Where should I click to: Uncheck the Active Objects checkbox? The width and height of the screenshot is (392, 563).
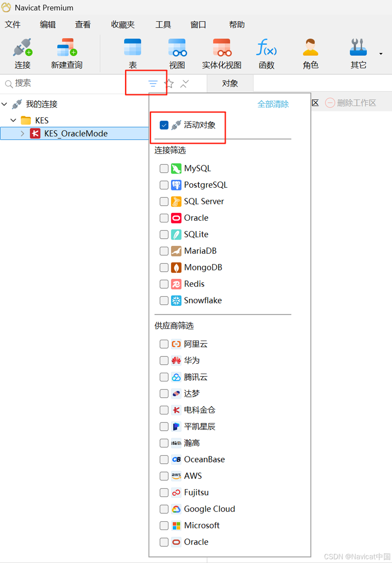click(164, 125)
